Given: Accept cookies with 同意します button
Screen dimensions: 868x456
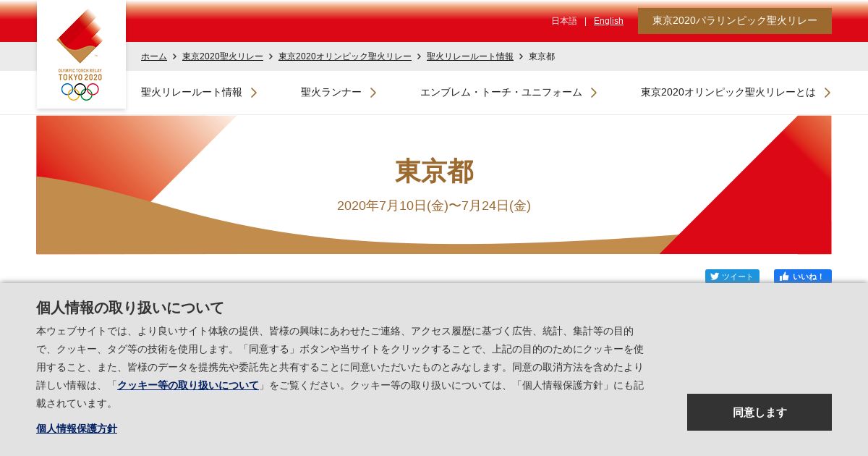Looking at the screenshot, I should pos(759,412).
